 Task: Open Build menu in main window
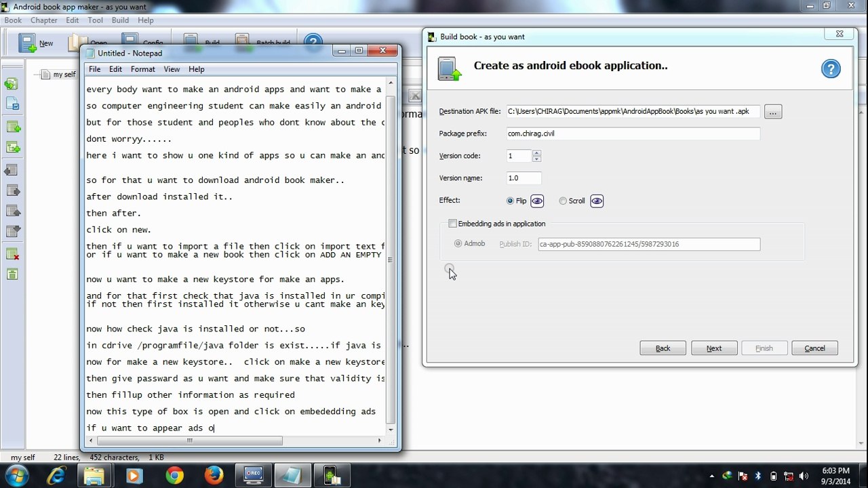point(120,20)
